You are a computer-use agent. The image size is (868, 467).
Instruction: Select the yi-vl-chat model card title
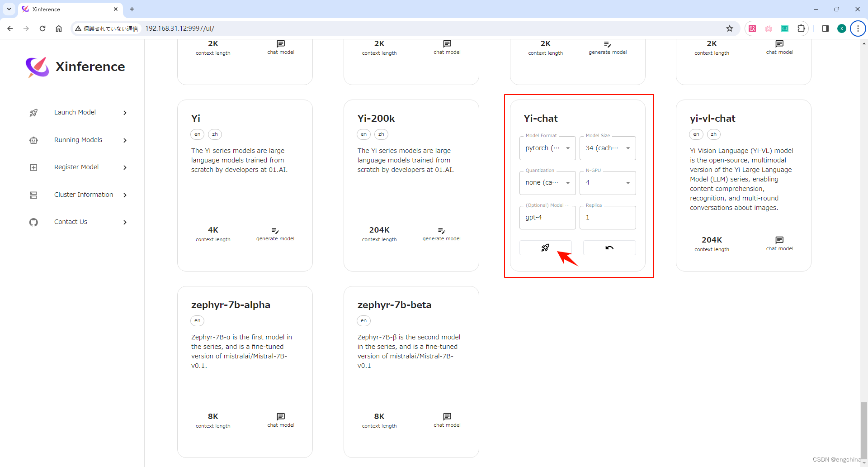(x=712, y=118)
